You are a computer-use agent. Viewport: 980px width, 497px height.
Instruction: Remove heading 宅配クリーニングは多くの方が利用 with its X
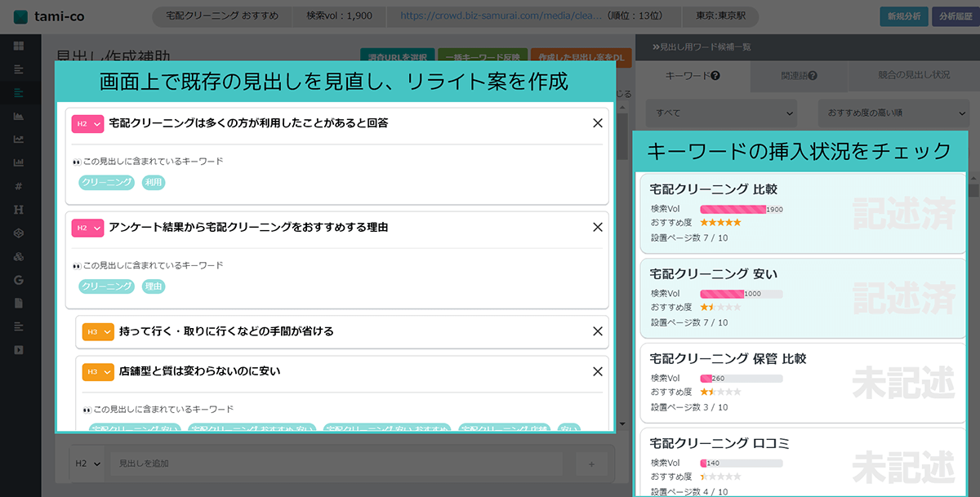[597, 123]
